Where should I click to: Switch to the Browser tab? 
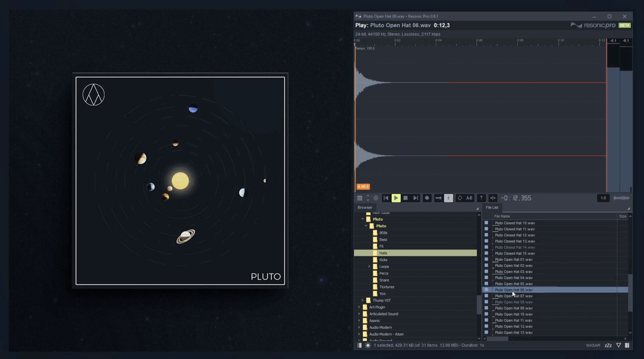[365, 207]
